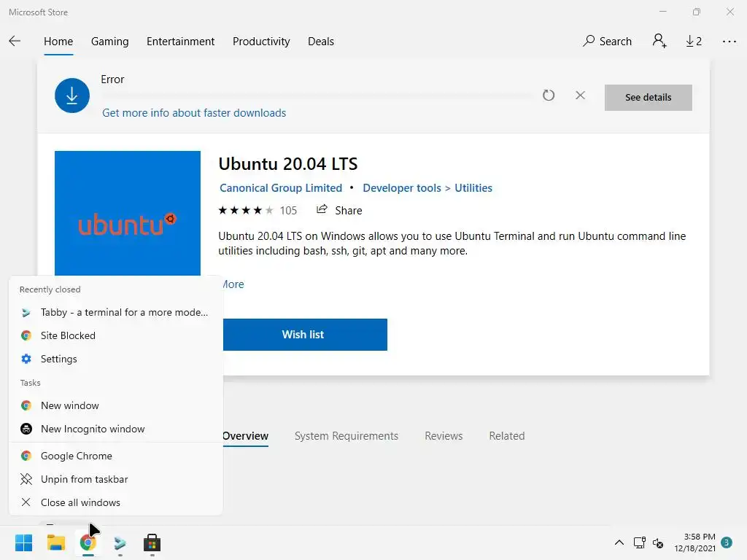Switch to the Home tab
This screenshot has width=747, height=560.
click(58, 42)
